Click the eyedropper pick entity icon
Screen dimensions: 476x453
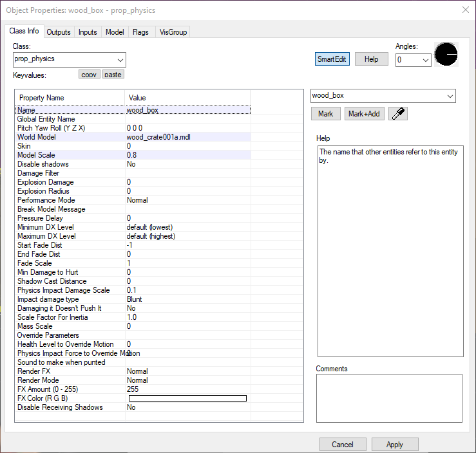tap(397, 114)
